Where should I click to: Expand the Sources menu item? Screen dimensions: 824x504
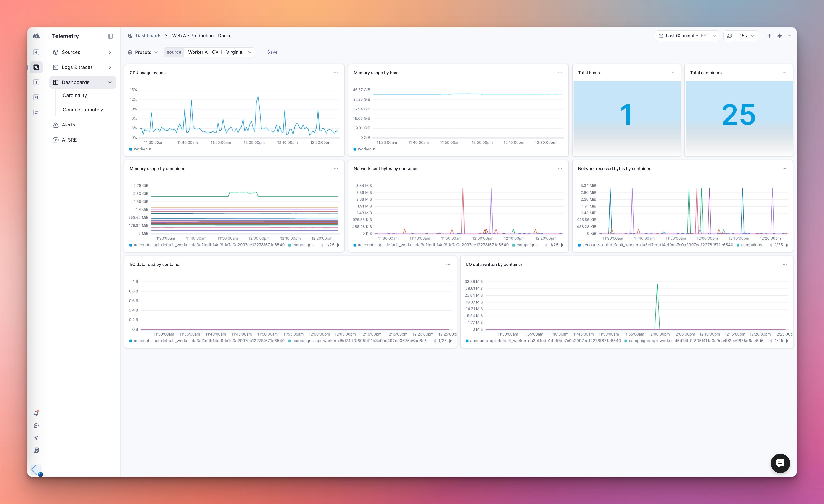tap(82, 52)
